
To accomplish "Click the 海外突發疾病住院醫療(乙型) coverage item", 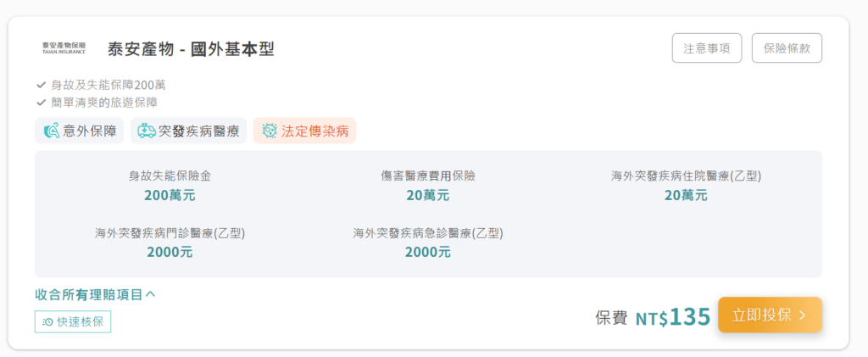I will click(x=686, y=186).
